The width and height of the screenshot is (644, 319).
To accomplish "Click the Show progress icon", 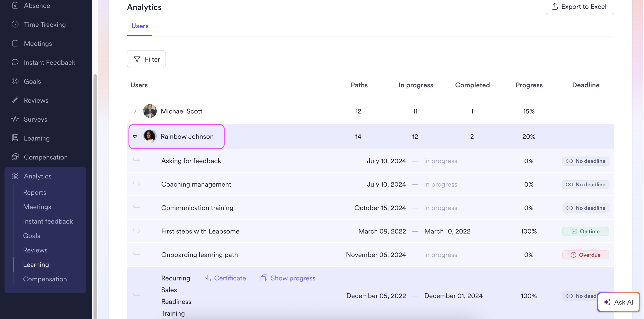I will pos(264,278).
